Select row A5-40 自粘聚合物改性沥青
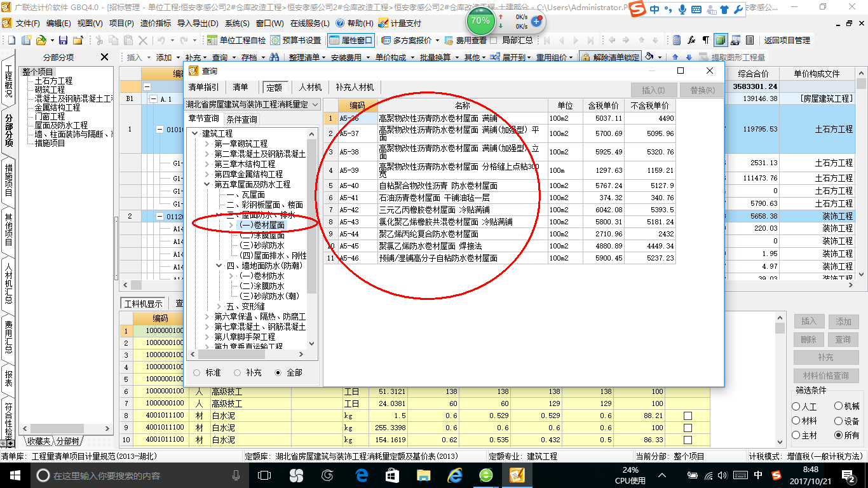The width and height of the screenshot is (868, 488). pyautogui.click(x=499, y=186)
